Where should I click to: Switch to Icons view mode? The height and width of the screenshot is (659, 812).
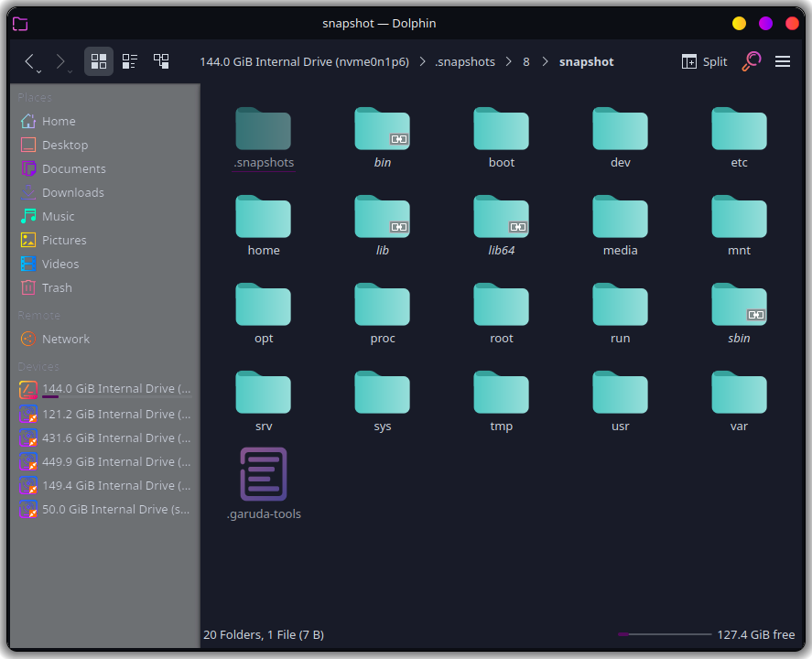[99, 61]
